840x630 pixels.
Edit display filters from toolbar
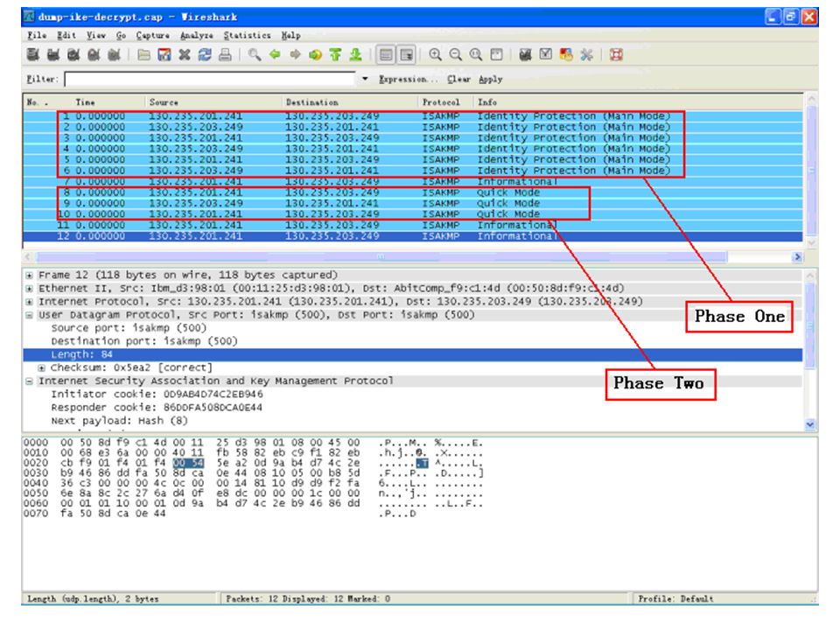[546, 54]
